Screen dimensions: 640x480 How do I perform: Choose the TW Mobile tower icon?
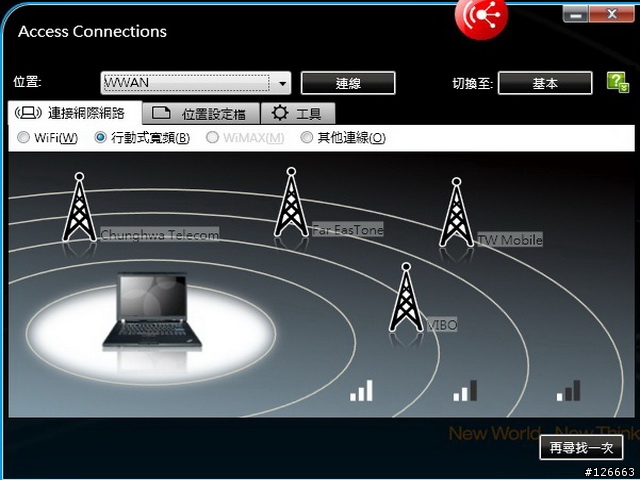tap(456, 212)
